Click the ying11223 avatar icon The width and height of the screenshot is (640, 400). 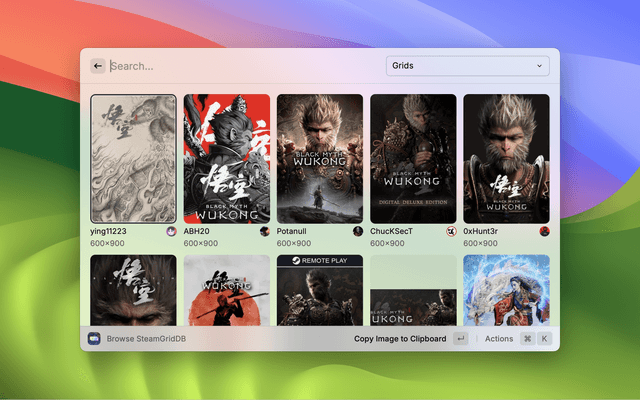pos(171,231)
